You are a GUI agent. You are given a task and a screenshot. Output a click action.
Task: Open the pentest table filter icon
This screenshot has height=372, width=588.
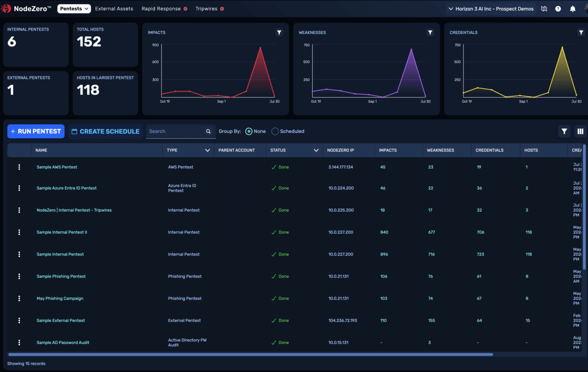[564, 131]
